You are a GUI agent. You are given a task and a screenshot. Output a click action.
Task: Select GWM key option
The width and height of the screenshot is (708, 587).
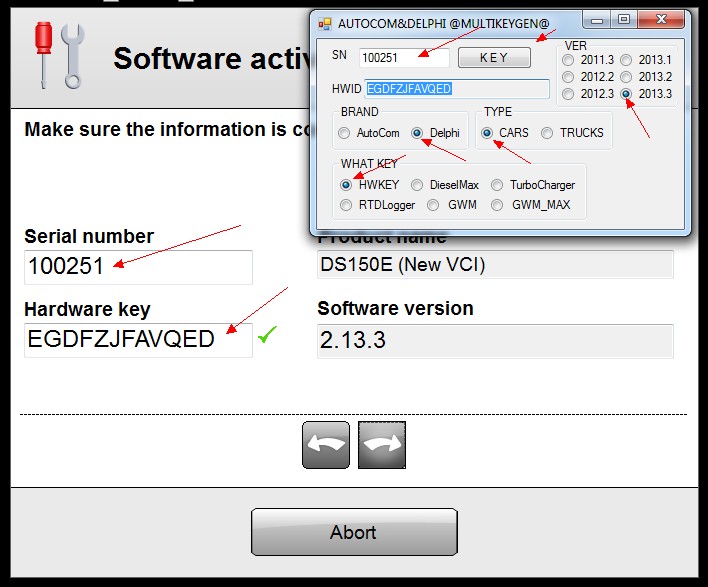pyautogui.click(x=433, y=205)
